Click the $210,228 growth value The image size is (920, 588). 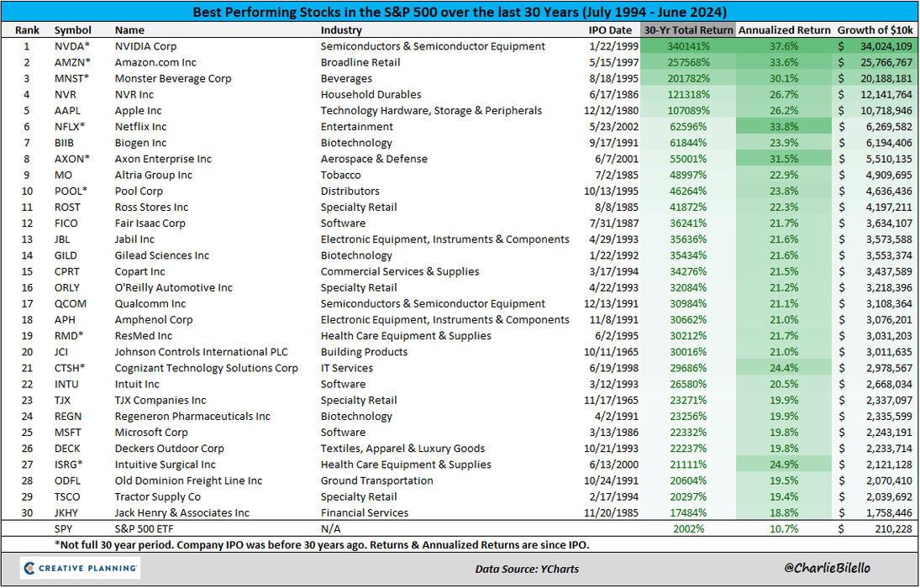[875, 528]
